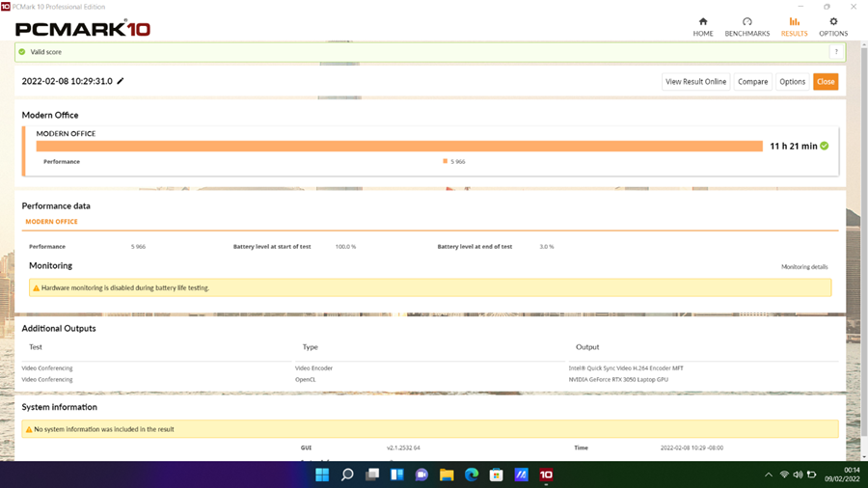Click View Result Online button
The width and height of the screenshot is (868, 488).
695,82
